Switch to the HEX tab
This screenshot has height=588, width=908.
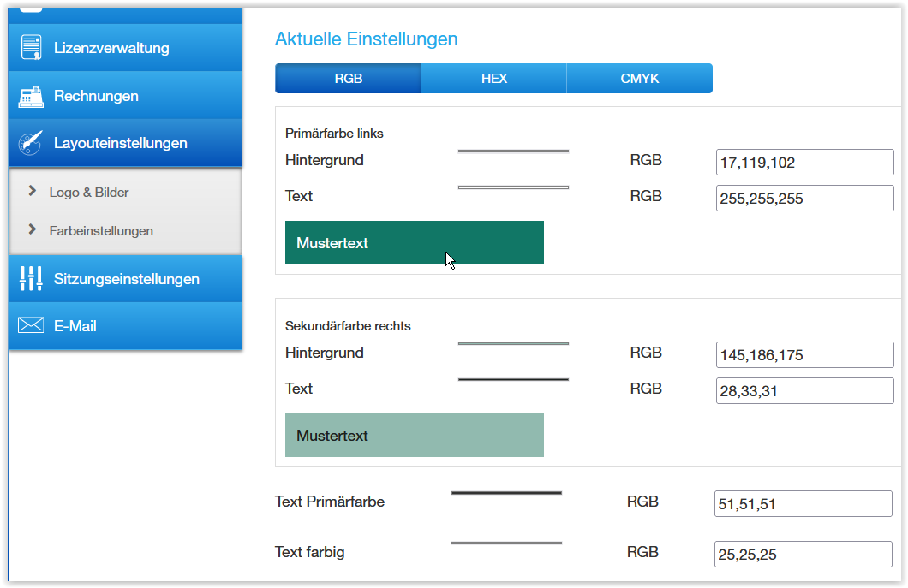click(494, 79)
